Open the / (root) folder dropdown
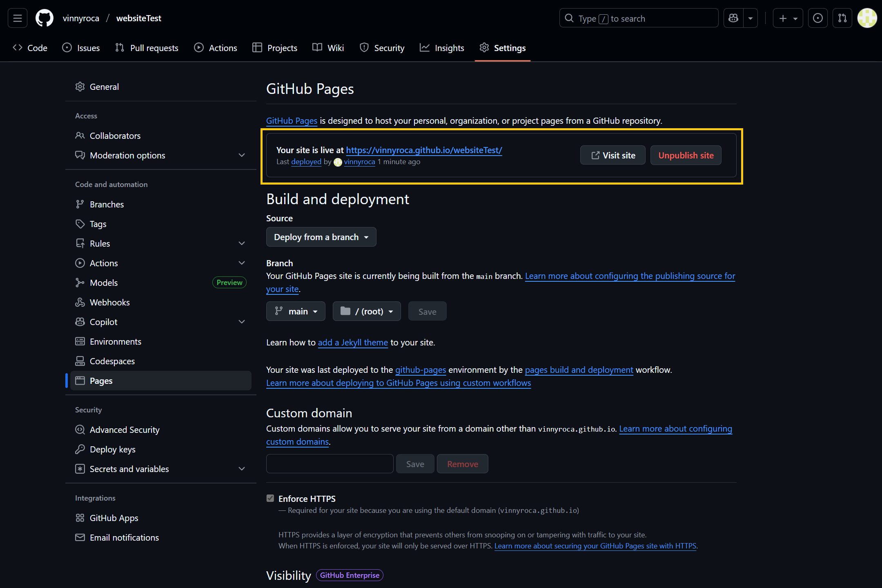This screenshot has width=882, height=588. click(366, 311)
